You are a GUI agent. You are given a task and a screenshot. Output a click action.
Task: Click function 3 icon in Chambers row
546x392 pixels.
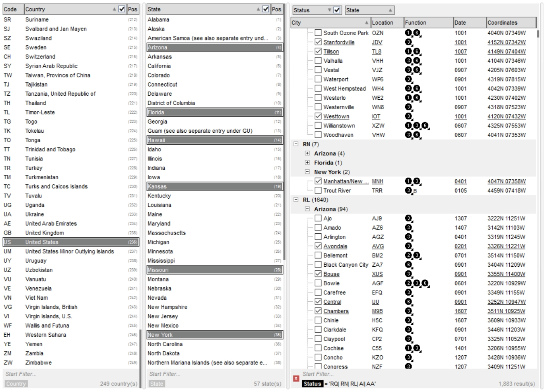tap(408, 311)
